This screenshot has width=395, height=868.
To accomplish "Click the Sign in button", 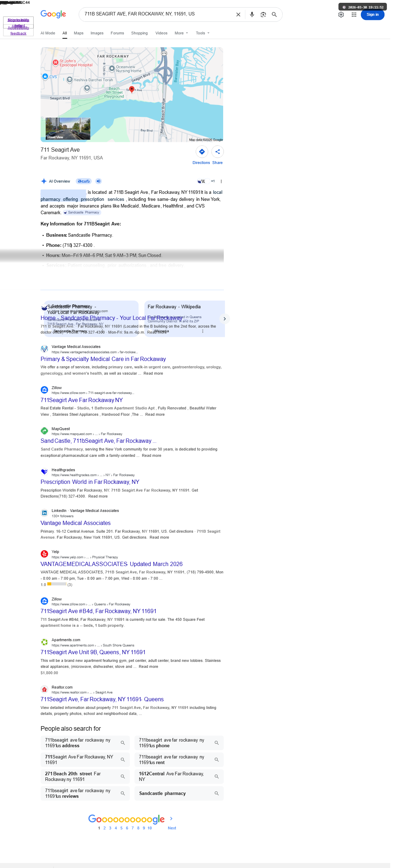I will (x=373, y=14).
